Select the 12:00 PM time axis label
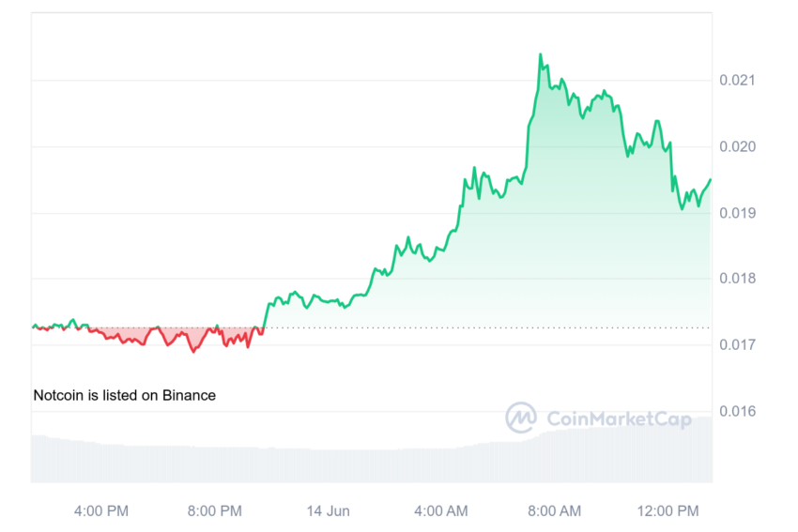 [668, 510]
